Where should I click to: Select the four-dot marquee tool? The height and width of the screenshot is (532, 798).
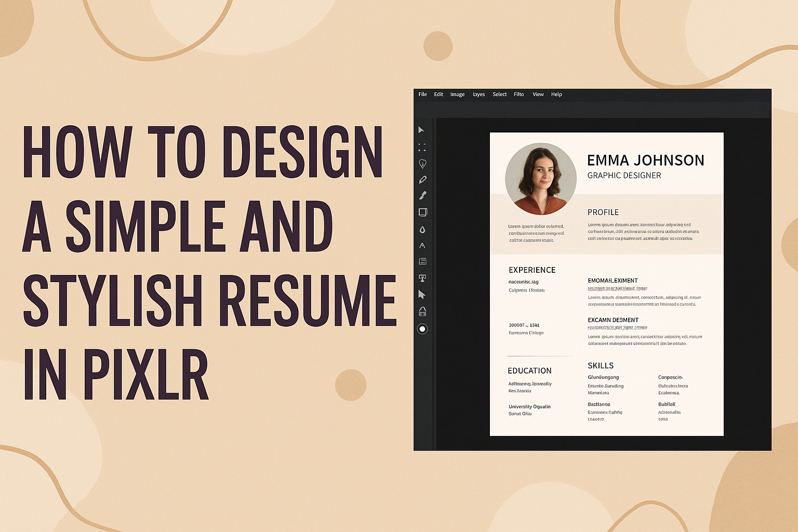pyautogui.click(x=422, y=147)
